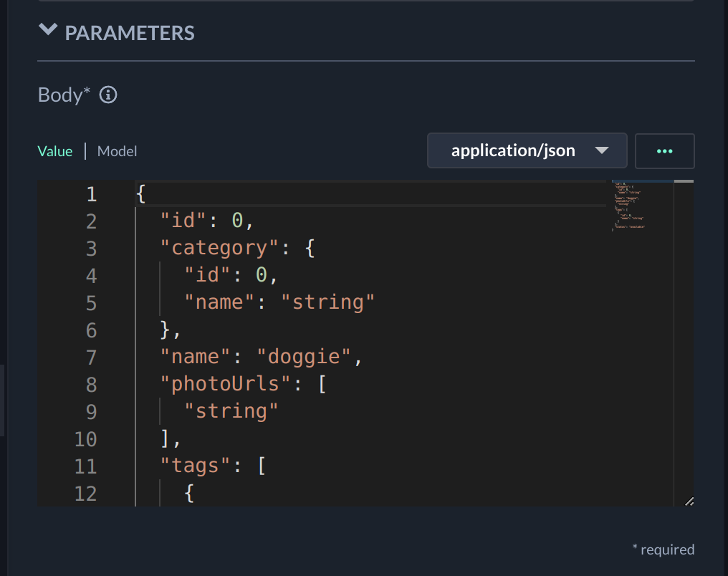Click the PARAMETERS header label
This screenshot has height=576, width=728.
tap(130, 33)
